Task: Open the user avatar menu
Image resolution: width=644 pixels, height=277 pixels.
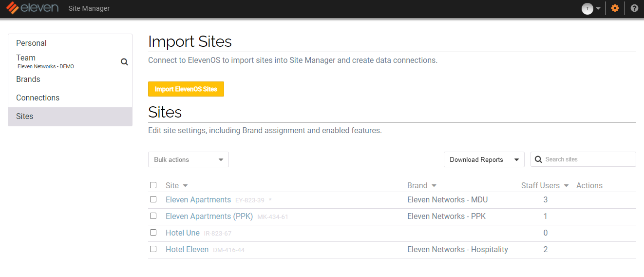Action: 587,8
